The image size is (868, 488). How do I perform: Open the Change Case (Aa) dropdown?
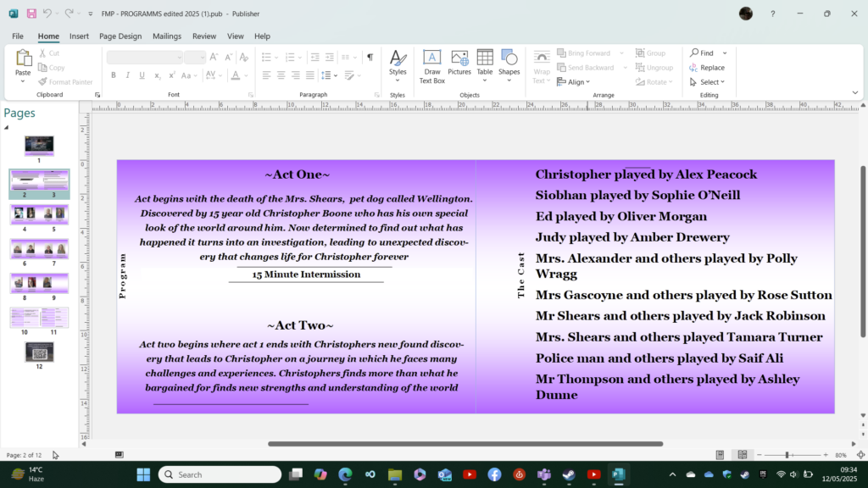coord(189,75)
